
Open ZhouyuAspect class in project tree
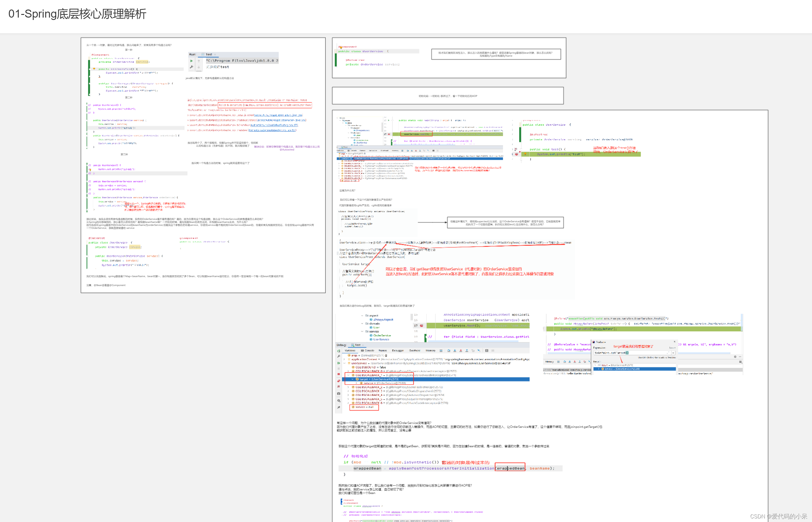383,320
